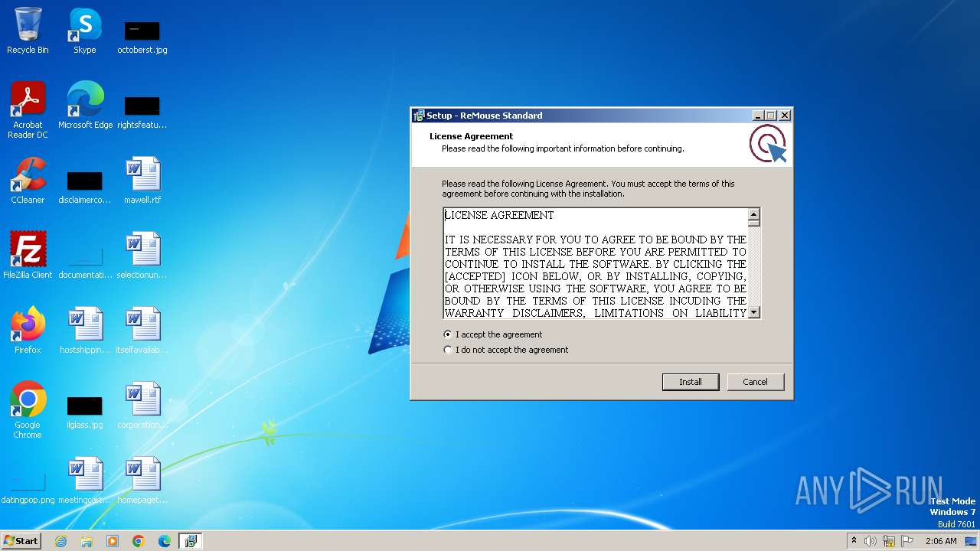
Task: Open Windows Explorer folder in taskbar
Action: [87, 541]
